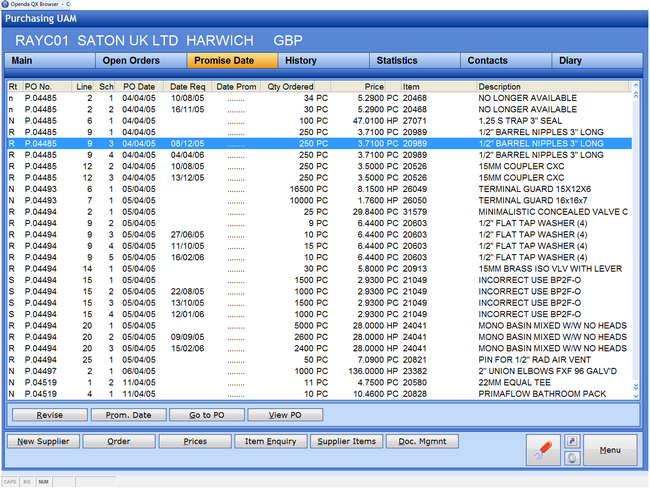Click the Qty Ordered column header

(x=290, y=87)
